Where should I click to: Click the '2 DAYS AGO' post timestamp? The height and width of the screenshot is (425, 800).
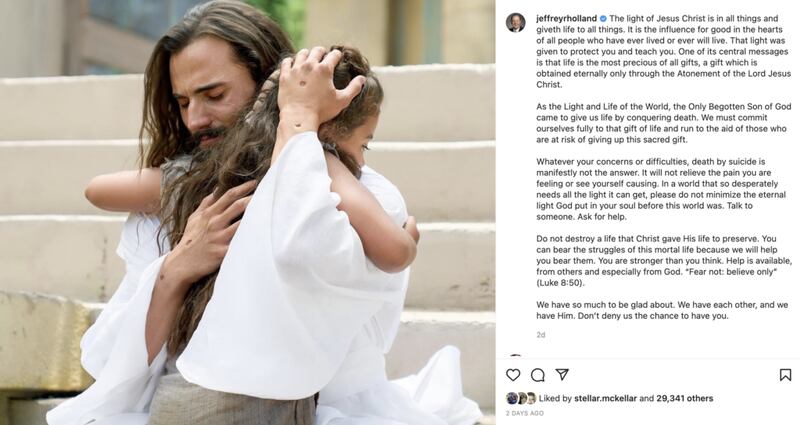(x=524, y=413)
